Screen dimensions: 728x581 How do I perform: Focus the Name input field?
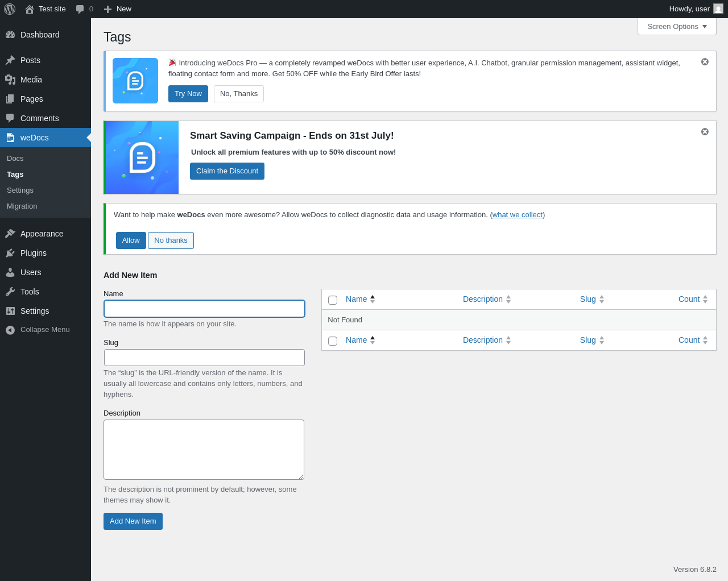(x=204, y=309)
